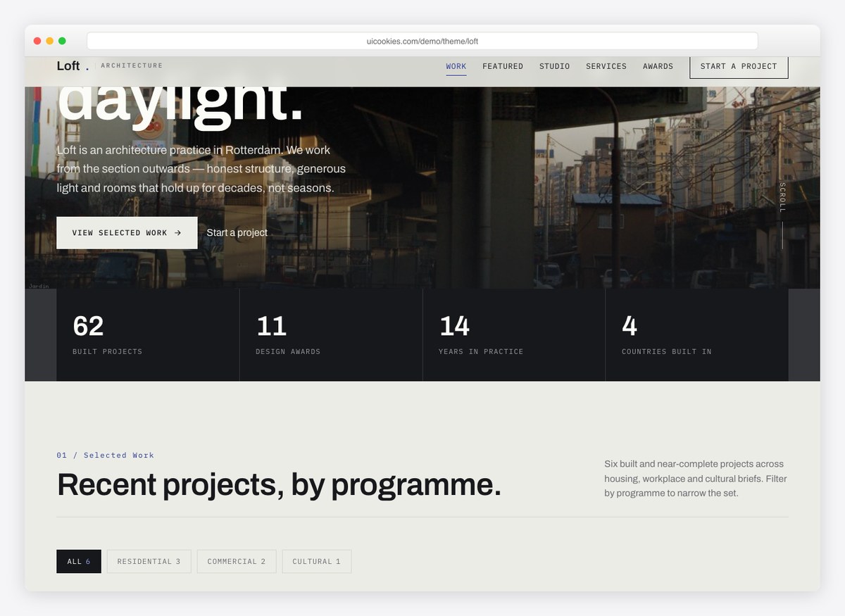
Task: Click the 11 Design Awards stat
Action: pyautogui.click(x=331, y=335)
